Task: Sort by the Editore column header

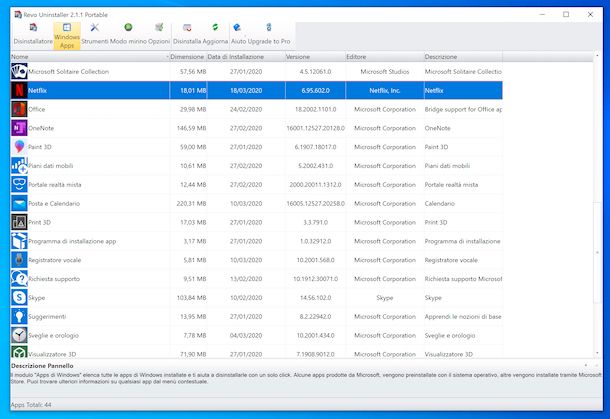Action: (x=384, y=57)
